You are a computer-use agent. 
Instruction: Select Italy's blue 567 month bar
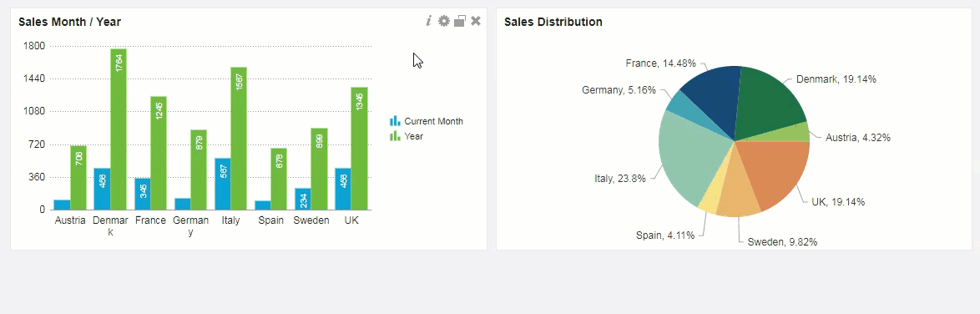point(223,184)
